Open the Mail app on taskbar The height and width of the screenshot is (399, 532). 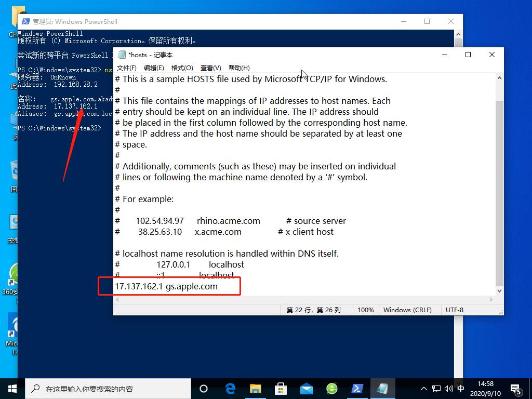[307, 389]
